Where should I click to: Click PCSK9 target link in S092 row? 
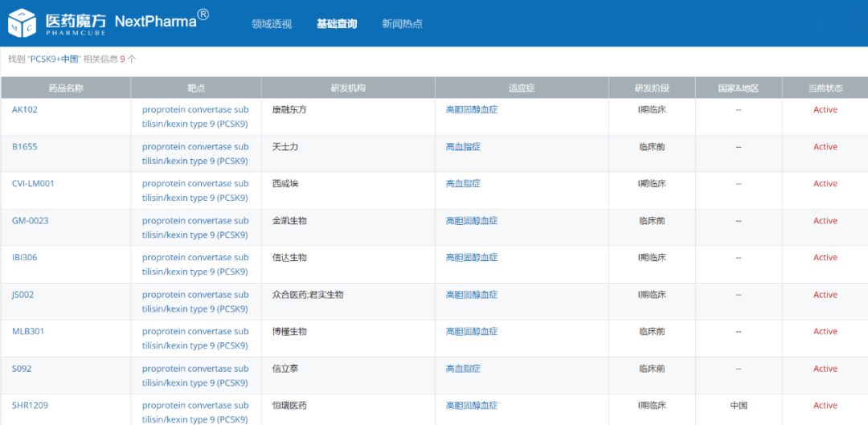point(195,375)
